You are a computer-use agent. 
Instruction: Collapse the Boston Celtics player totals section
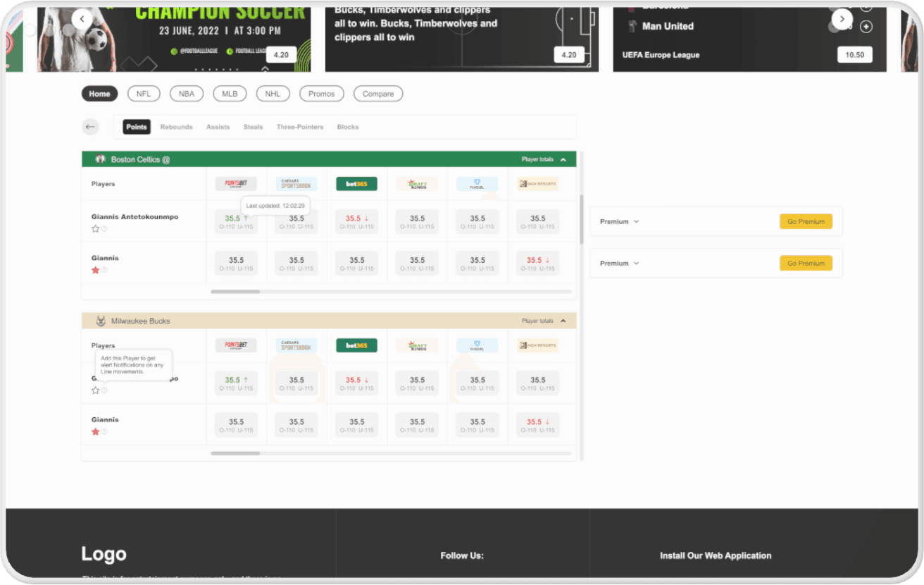pyautogui.click(x=563, y=160)
